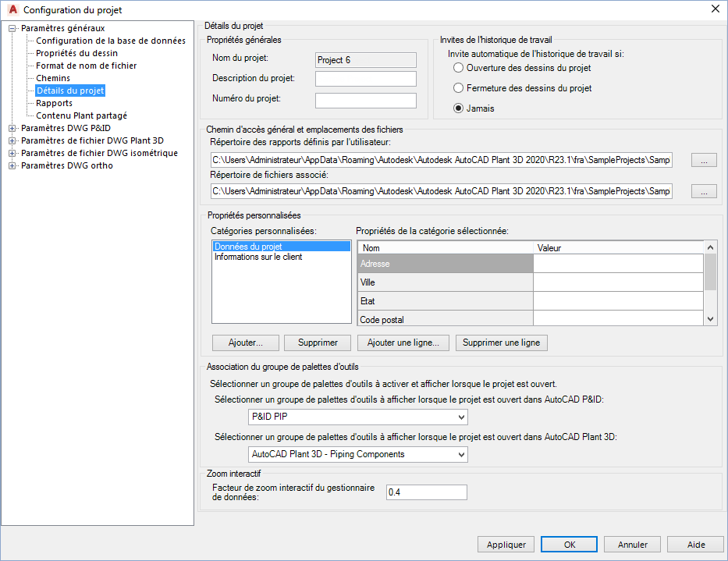The width and height of the screenshot is (728, 561).
Task: Expand the Paramètres DWG P&ID node
Action: [12, 128]
